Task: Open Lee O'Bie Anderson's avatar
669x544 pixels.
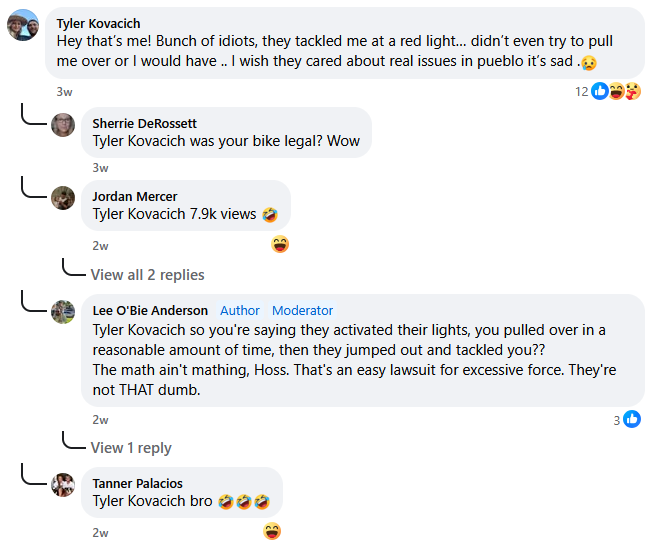Action: [x=63, y=311]
